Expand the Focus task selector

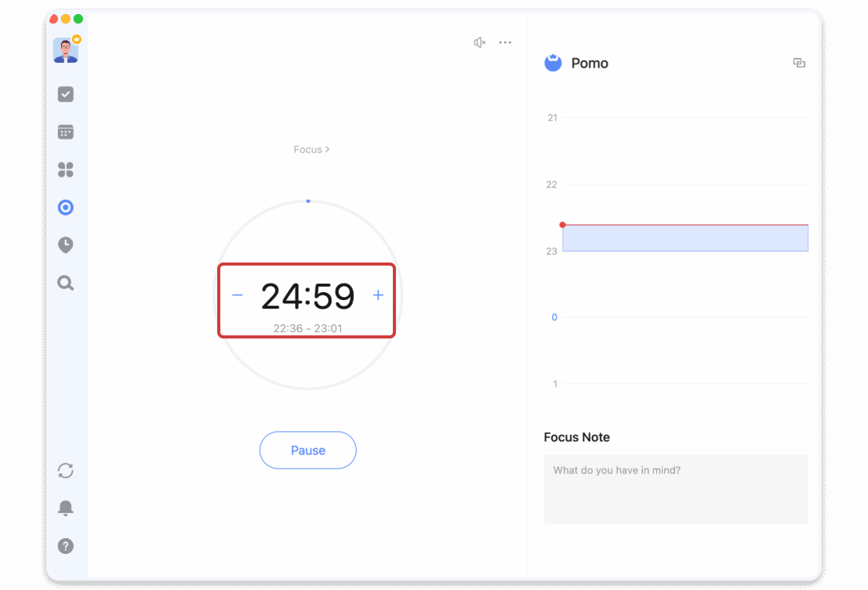tap(311, 150)
